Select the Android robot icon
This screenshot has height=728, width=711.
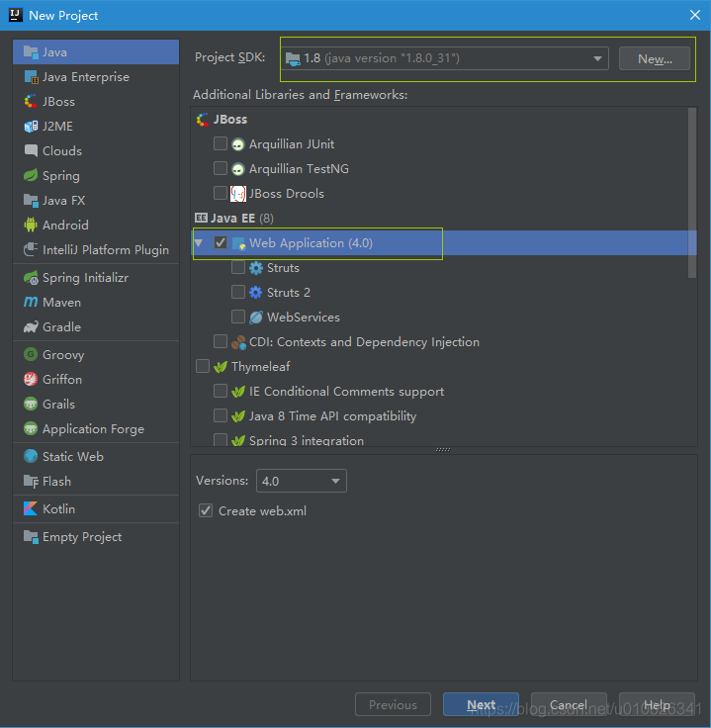[31, 225]
